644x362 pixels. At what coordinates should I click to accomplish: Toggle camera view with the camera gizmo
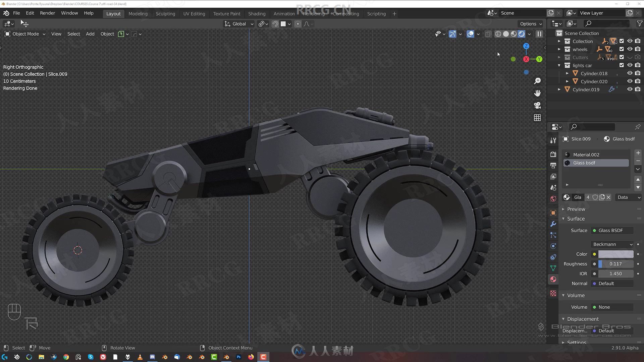coord(537,105)
